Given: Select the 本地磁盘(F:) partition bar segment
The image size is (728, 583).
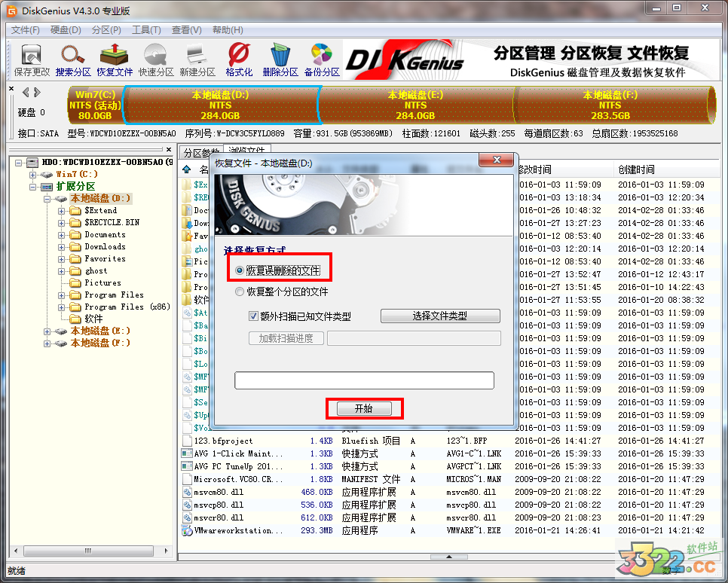Looking at the screenshot, I should [x=613, y=105].
